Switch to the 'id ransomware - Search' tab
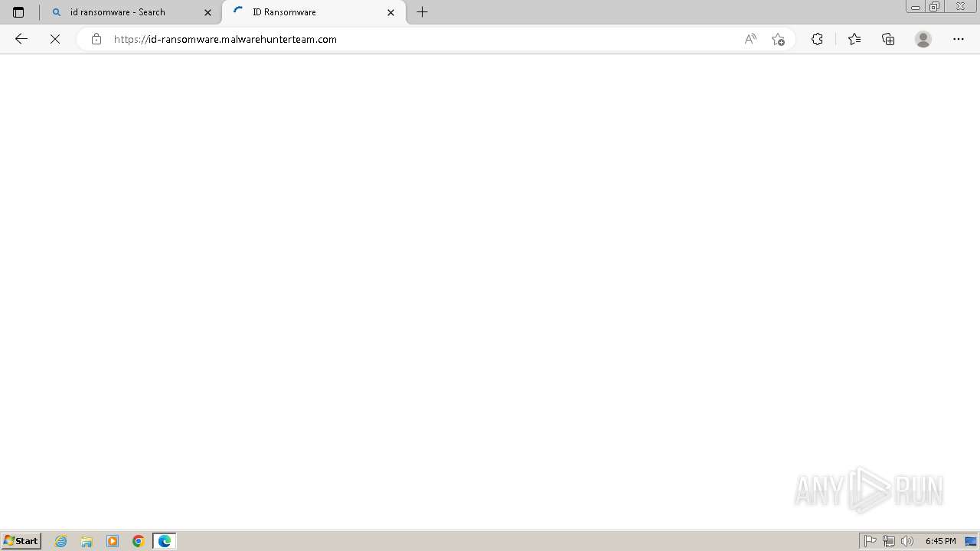980x551 pixels. pyautogui.click(x=130, y=12)
